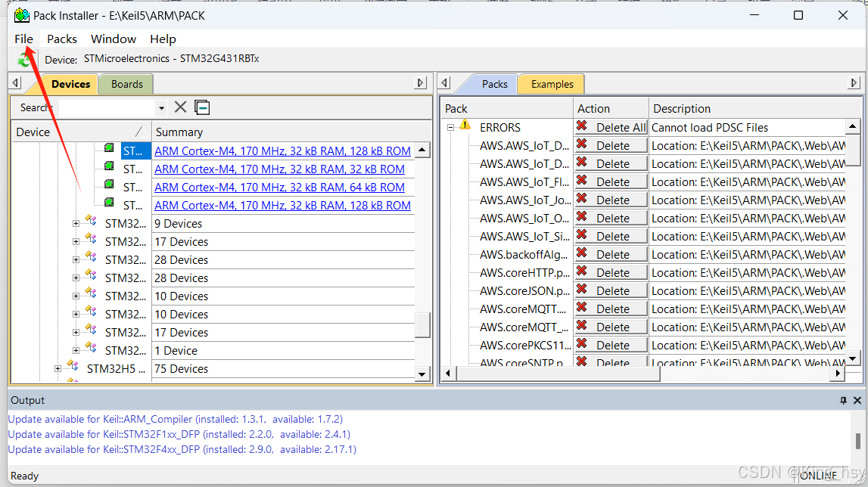Collapse the ERRORS tree node
Viewport: 868px width, 487px height.
click(x=450, y=128)
